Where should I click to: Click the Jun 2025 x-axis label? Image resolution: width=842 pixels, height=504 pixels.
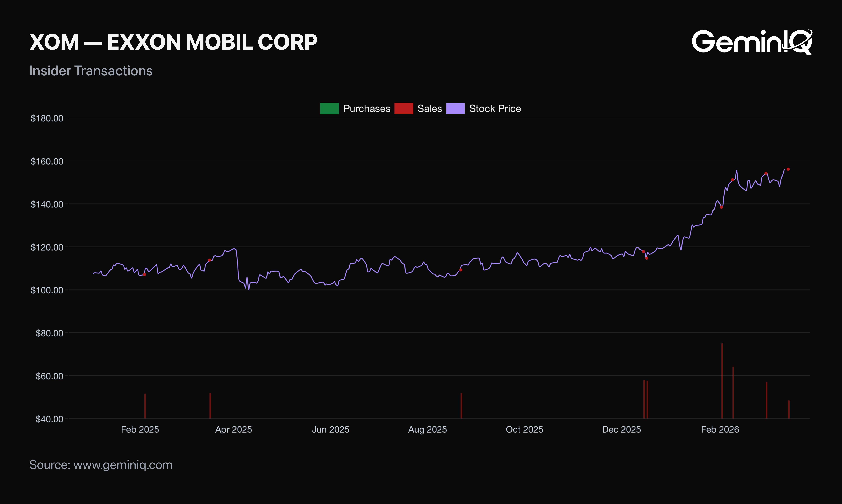pos(331,430)
